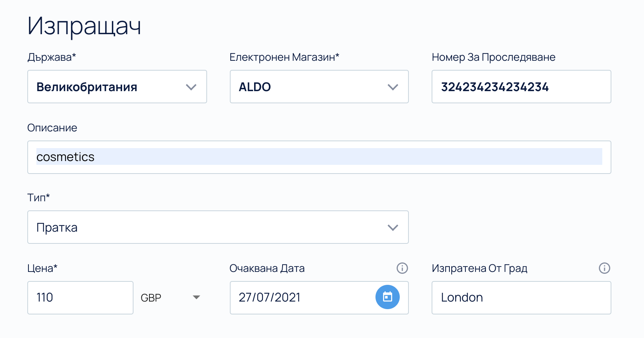Click the Тип* field label
Viewport: 644px width, 338px height.
click(x=38, y=198)
